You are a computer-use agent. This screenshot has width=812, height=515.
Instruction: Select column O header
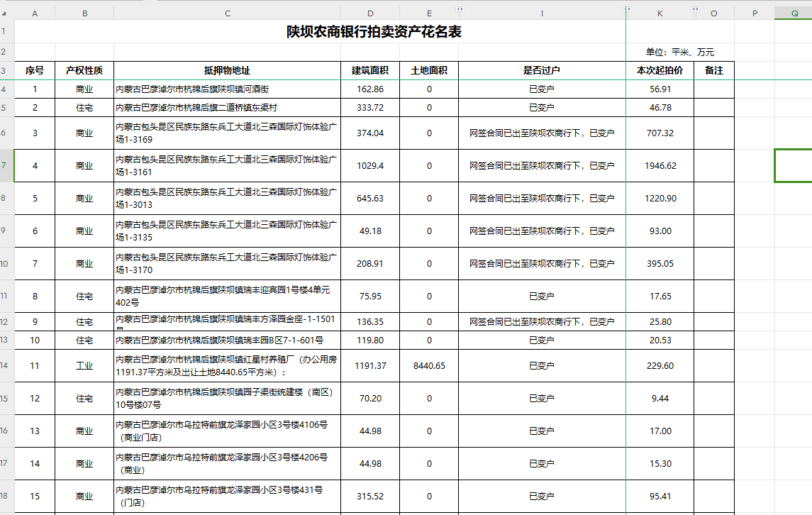[x=714, y=13]
